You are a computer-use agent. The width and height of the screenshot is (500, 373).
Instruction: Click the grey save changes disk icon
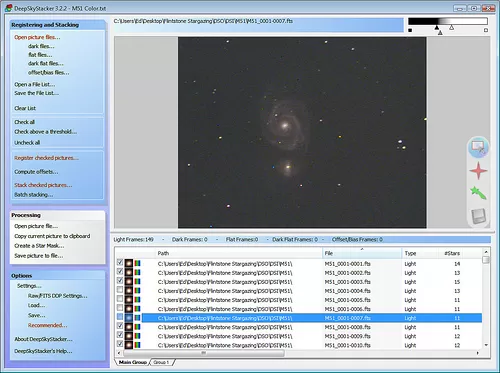point(478,216)
